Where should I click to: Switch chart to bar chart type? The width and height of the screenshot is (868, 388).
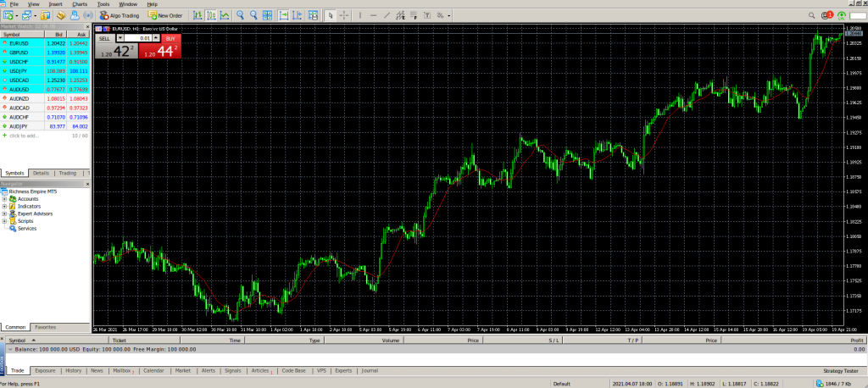[x=198, y=15]
